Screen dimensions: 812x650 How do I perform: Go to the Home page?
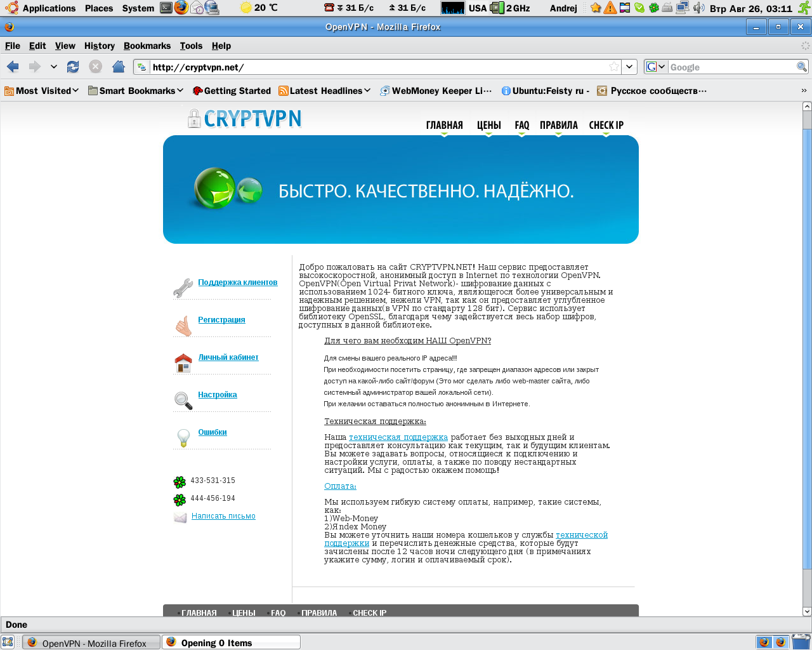(x=118, y=67)
